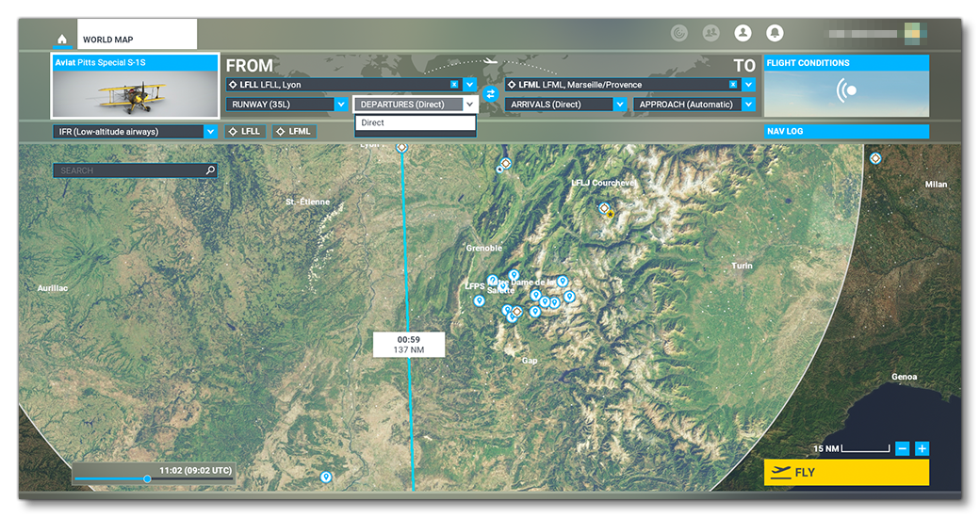Expand the RUNWAY (35L) dropdown
Viewport: 980px width, 518px height.
point(341,105)
